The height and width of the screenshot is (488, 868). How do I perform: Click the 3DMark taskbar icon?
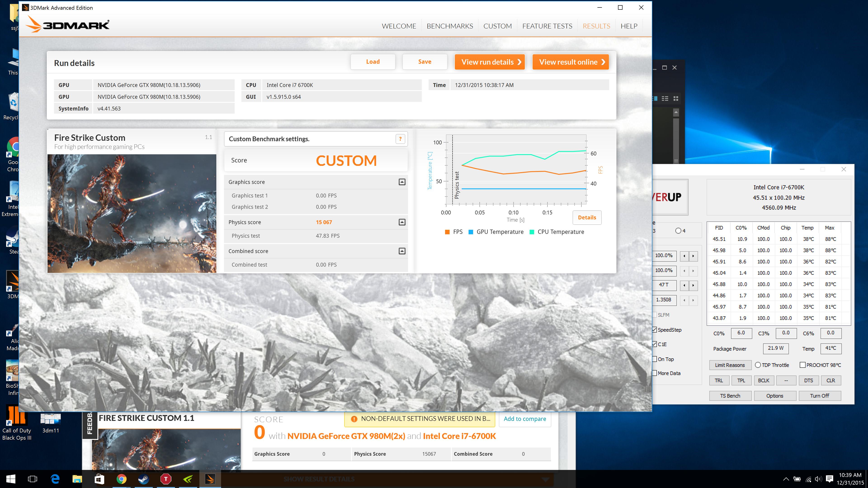(210, 479)
